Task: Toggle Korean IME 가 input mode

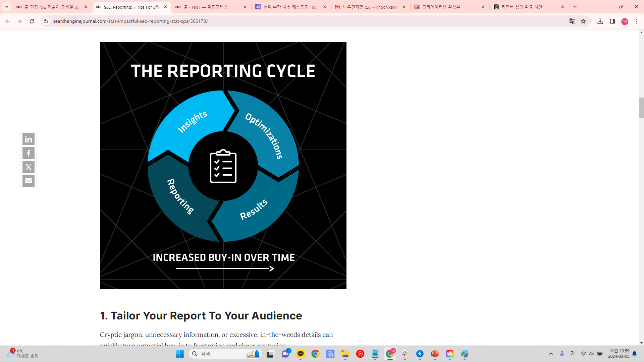Action: (x=573, y=354)
